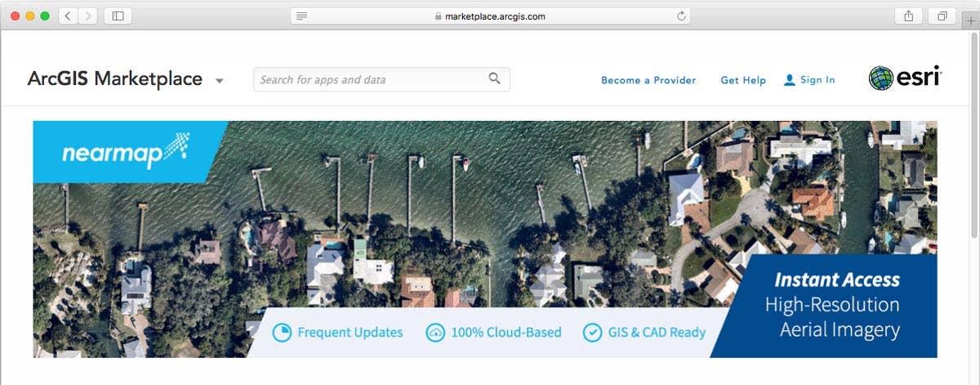The width and height of the screenshot is (980, 385).
Task: Minimize Safari with the yellow button
Action: (x=30, y=16)
